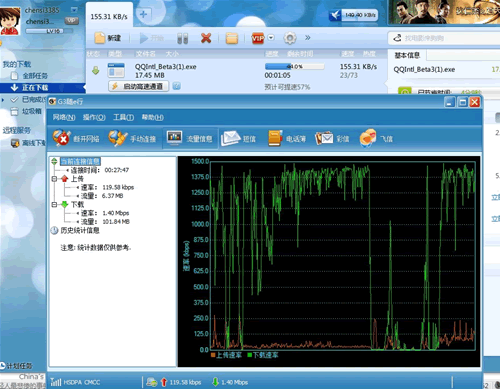Click the QQIntl_Beta3 download progress bar
This screenshot has width=500, height=389.
point(294,66)
